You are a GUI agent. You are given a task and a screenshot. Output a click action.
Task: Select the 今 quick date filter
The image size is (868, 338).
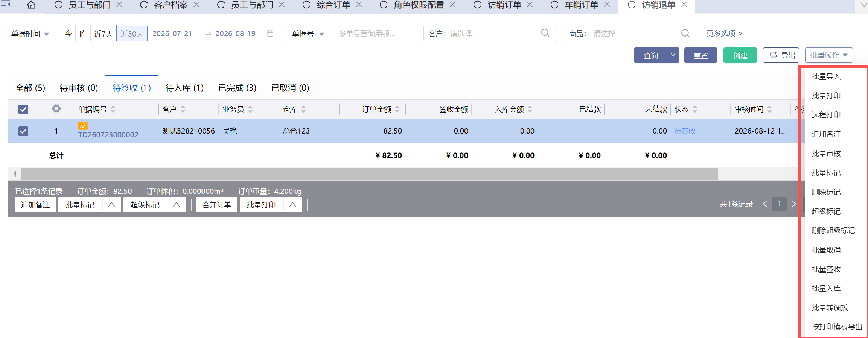(68, 33)
